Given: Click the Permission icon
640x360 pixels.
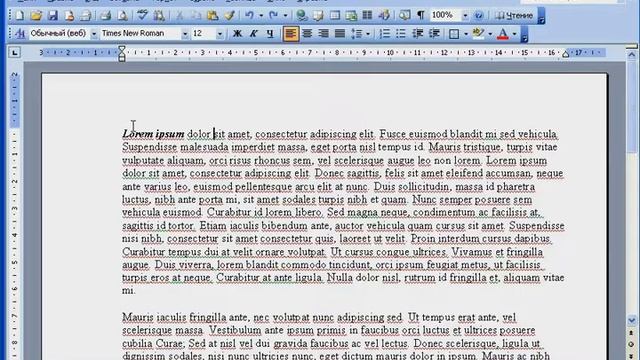Looking at the screenshot, I should click(x=69, y=16).
